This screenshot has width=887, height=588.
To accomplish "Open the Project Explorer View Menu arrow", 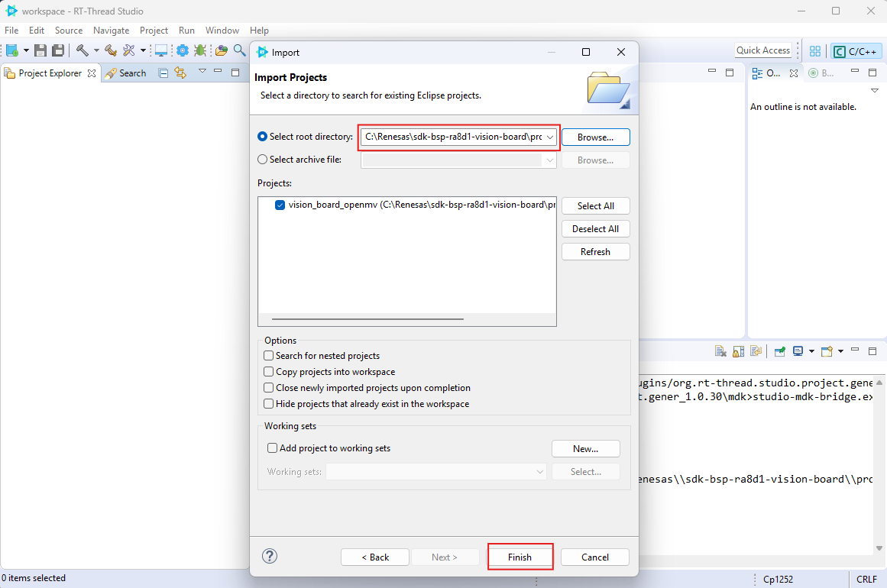I will coord(202,72).
